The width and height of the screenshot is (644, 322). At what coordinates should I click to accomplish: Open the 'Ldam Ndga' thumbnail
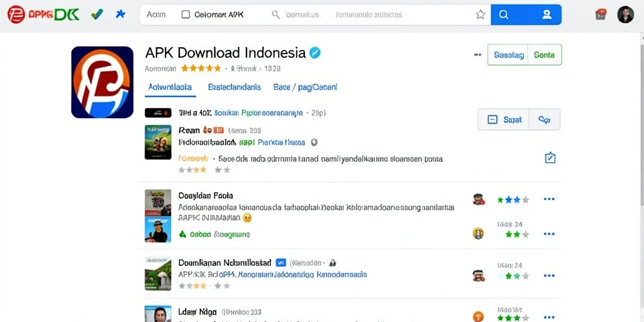pos(158,314)
